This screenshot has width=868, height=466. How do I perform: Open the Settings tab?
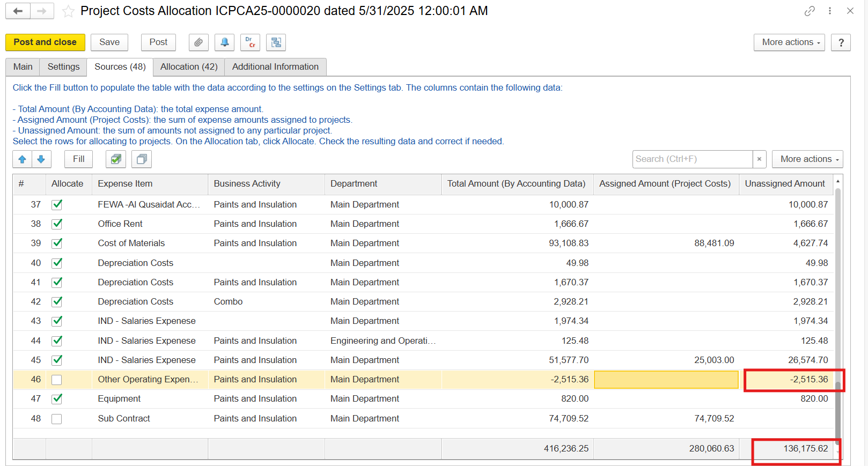pyautogui.click(x=63, y=67)
